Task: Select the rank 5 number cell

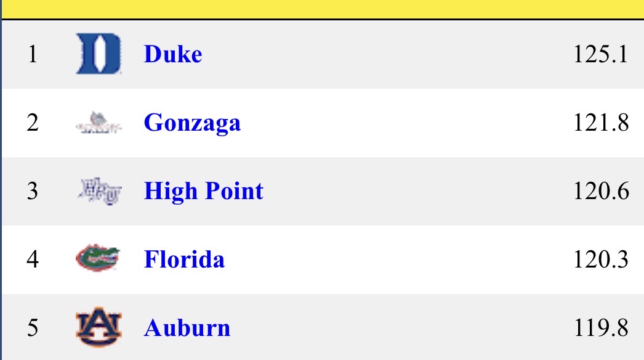Action: [x=33, y=327]
